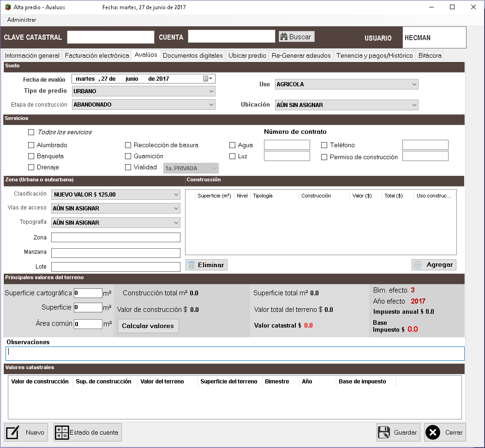This screenshot has height=448, width=485.
Task: Click the Eliminar trash can button
Action: click(x=206, y=265)
